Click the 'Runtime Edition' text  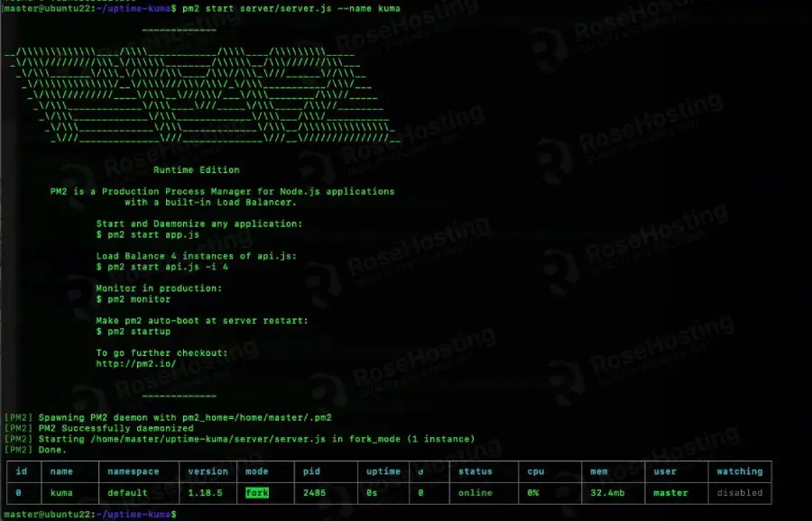coord(197,169)
